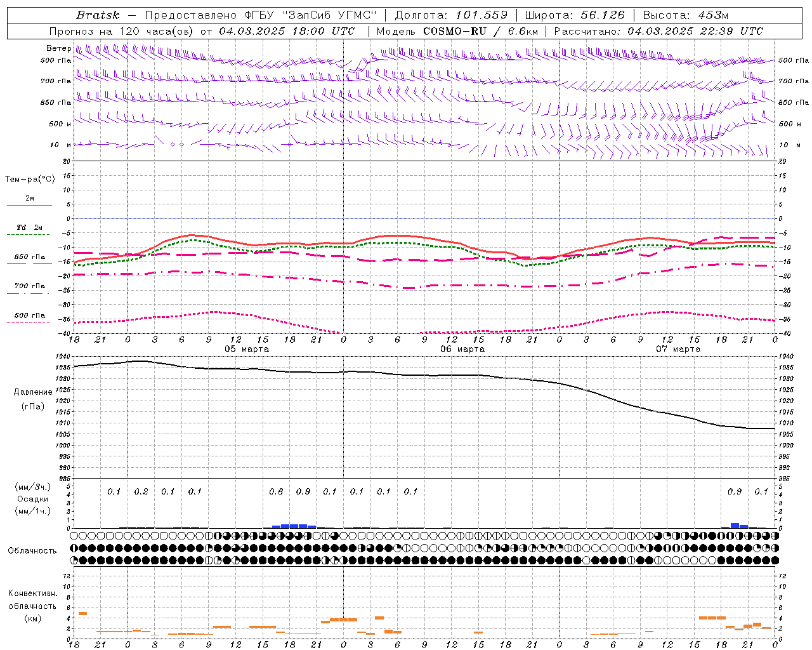812x650 pixels.
Task: Click the "Конвективн." convective cloud label
Action: (x=32, y=594)
